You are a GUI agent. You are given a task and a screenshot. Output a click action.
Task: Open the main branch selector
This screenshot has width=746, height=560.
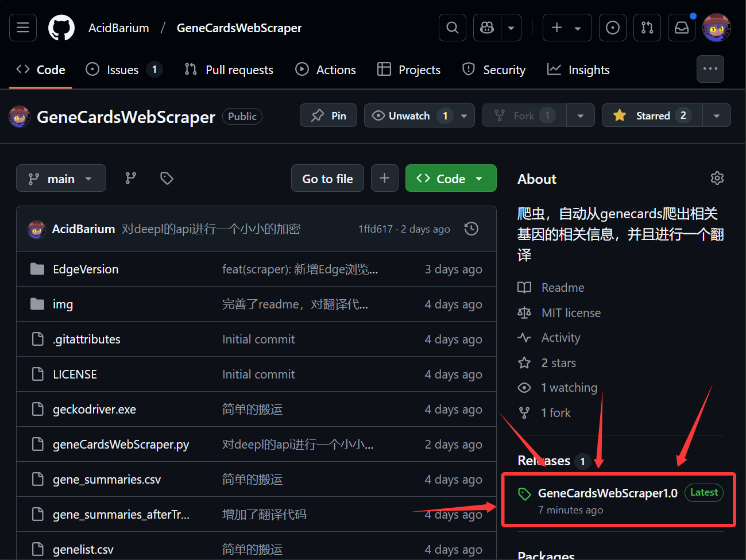click(x=61, y=178)
